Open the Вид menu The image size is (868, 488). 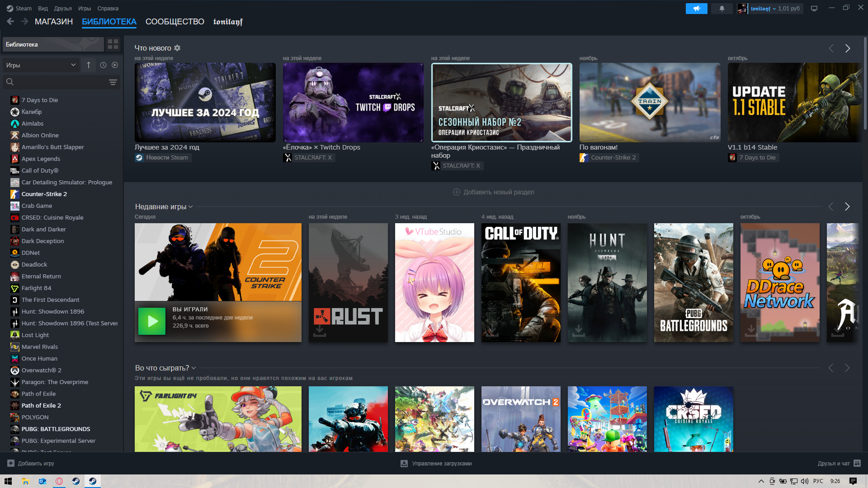coord(43,8)
